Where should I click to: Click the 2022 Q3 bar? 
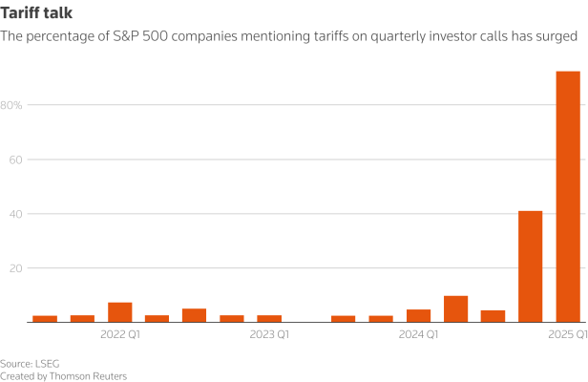(194, 315)
